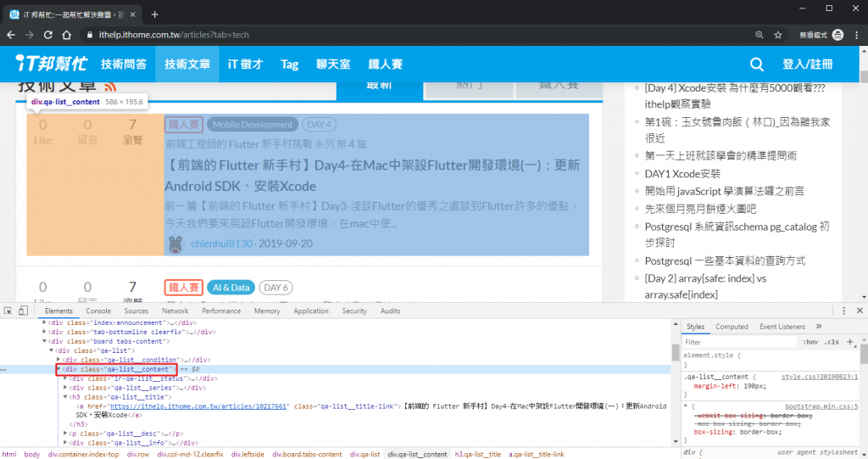Open the Event Listeners tab

[x=782, y=327]
